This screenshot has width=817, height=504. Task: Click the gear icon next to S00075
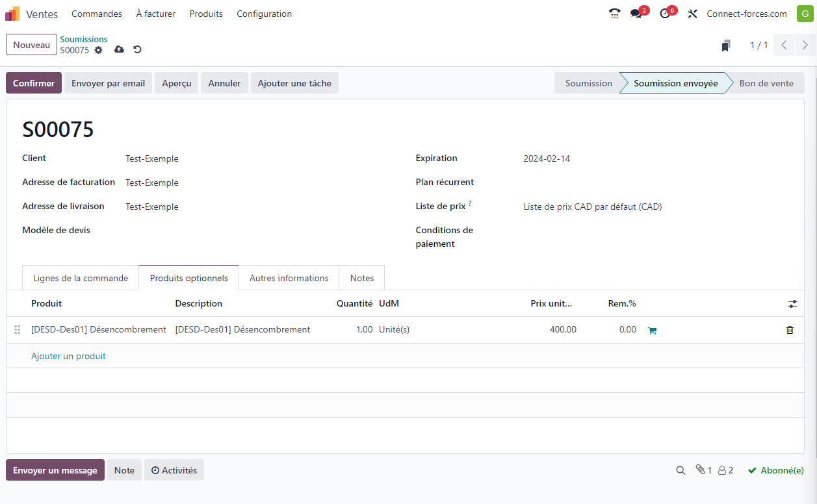99,50
